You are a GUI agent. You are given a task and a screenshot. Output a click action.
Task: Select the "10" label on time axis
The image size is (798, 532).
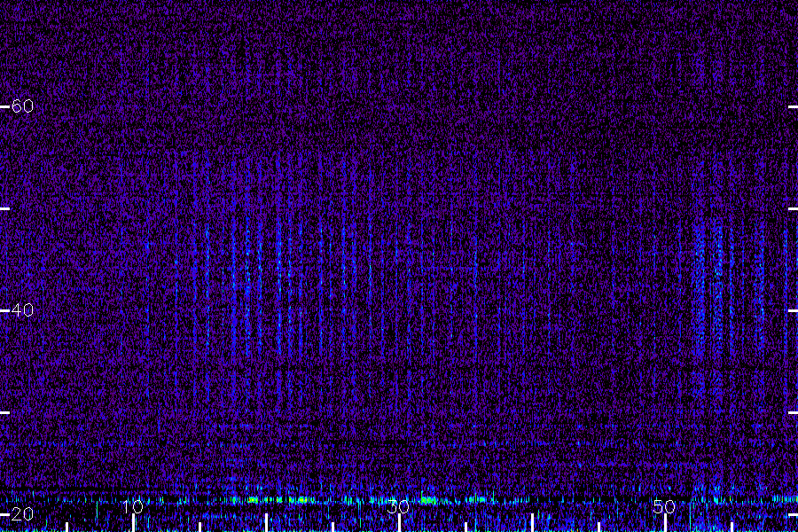coord(133,506)
